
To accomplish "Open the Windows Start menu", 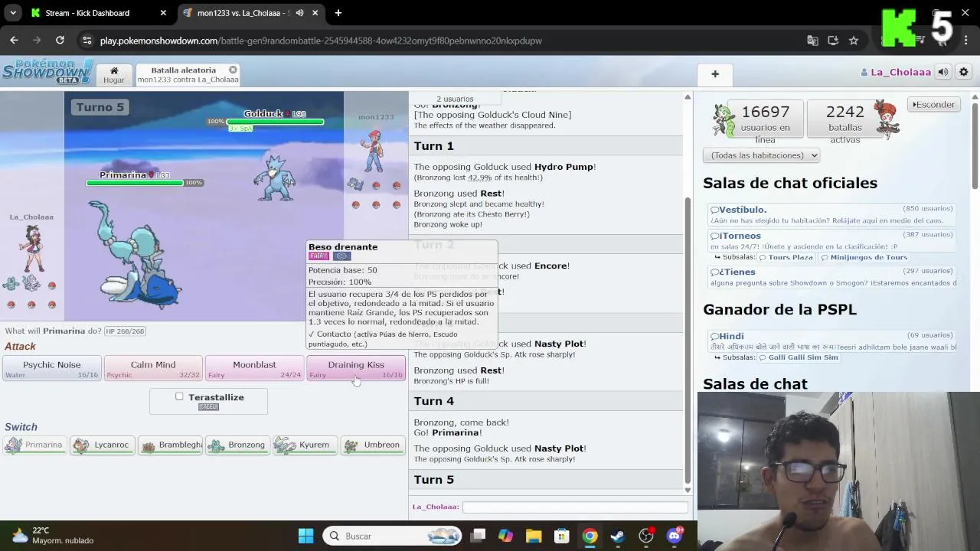I will [305, 536].
